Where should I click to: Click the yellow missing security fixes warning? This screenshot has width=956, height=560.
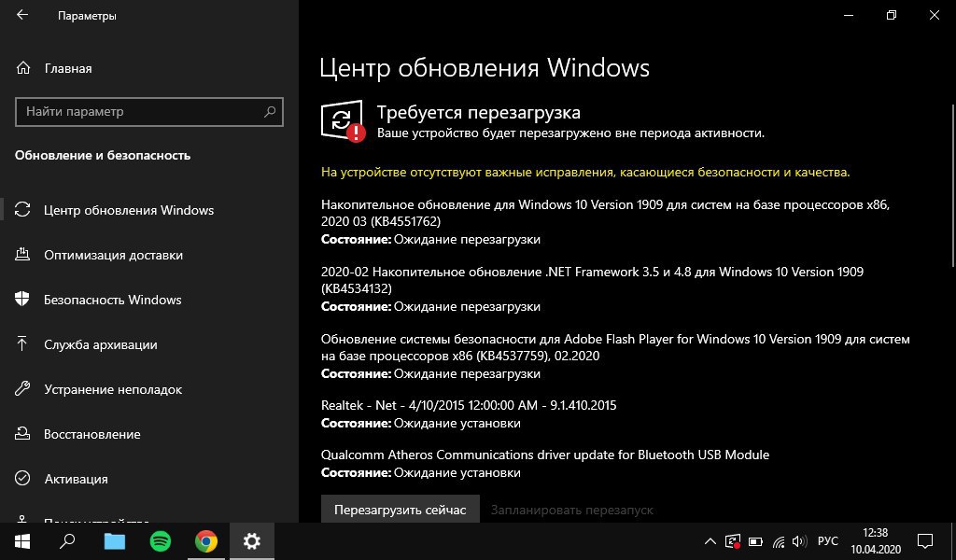[585, 173]
